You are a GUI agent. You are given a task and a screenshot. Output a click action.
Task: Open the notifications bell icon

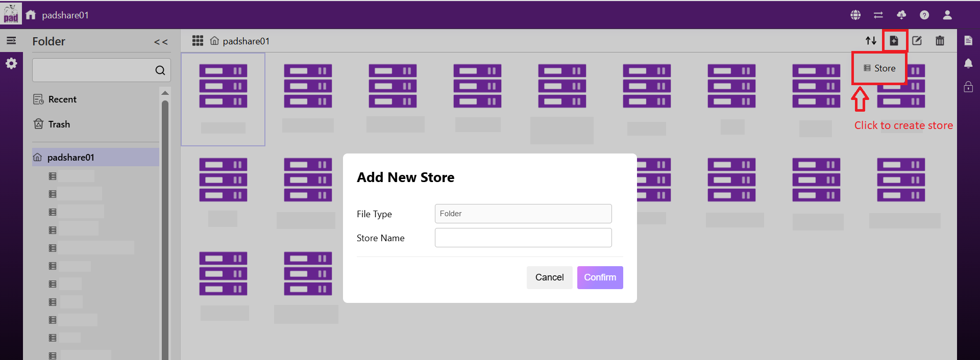tap(968, 63)
